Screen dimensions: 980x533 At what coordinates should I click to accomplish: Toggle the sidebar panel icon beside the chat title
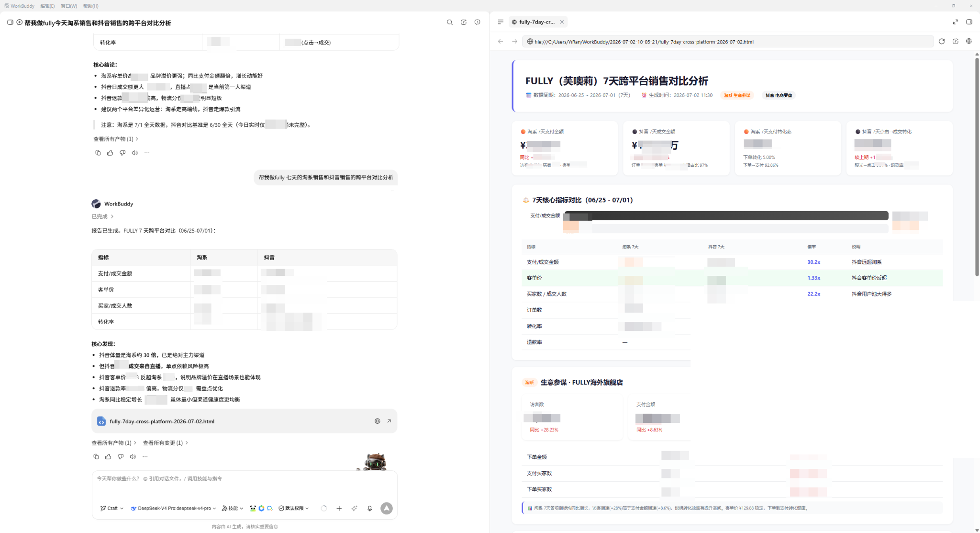tap(10, 23)
